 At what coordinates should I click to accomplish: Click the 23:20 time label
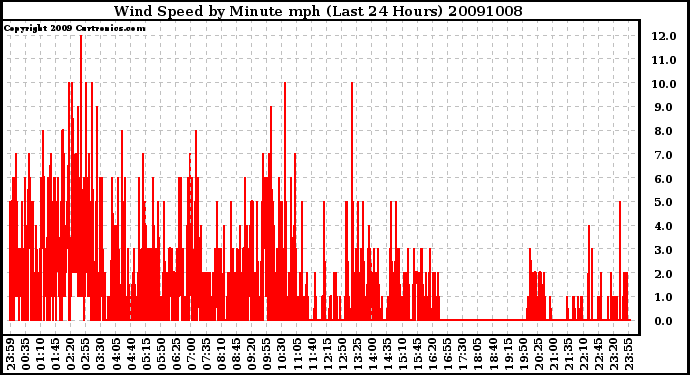[613, 355]
